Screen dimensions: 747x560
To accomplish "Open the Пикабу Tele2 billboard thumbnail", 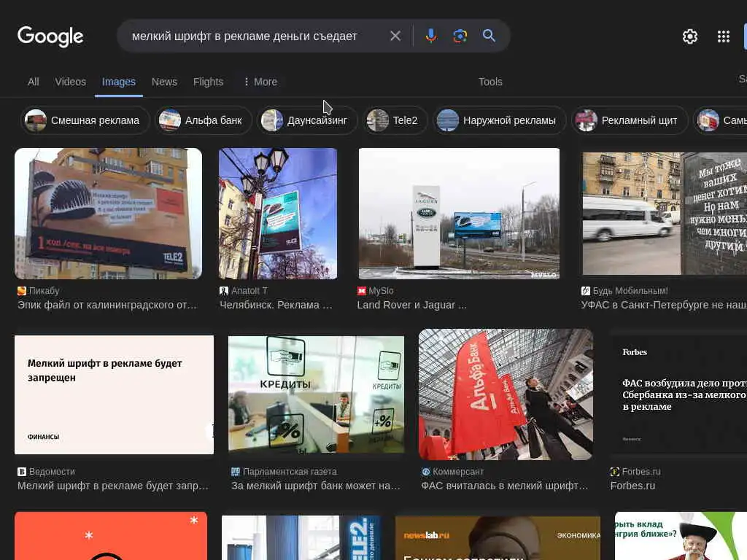I will point(108,214).
